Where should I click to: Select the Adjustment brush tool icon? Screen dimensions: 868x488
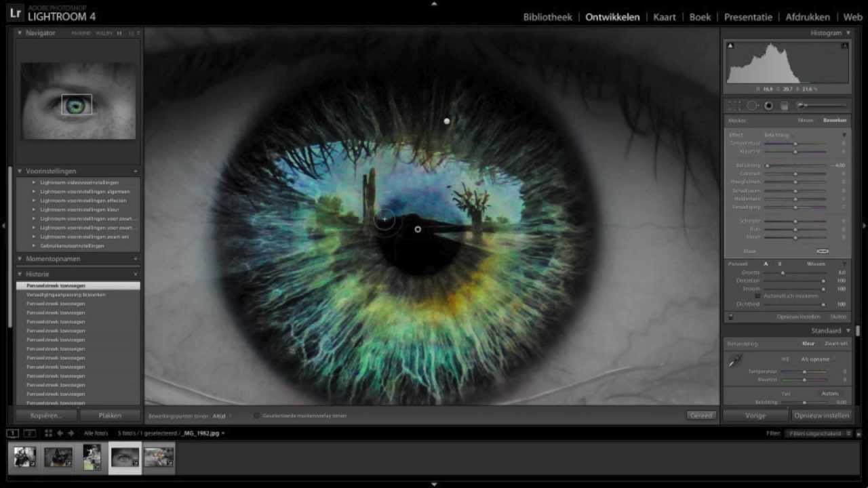point(821,105)
